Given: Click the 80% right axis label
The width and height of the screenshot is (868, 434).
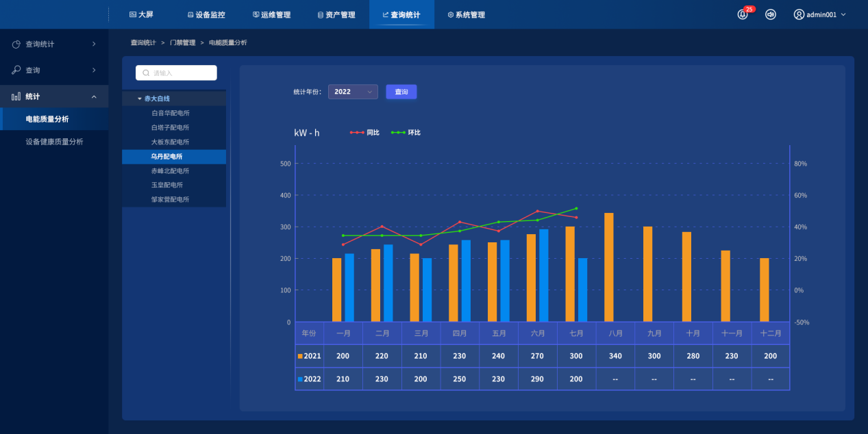Looking at the screenshot, I should [800, 164].
